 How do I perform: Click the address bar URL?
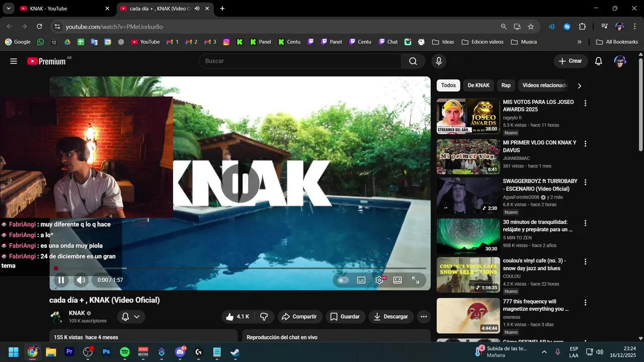pos(114,27)
